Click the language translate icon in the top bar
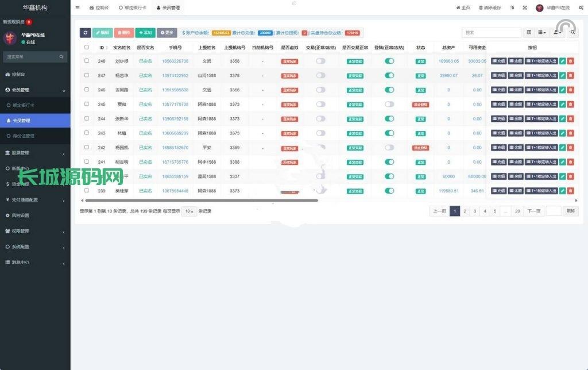588x370 pixels. pos(512,7)
